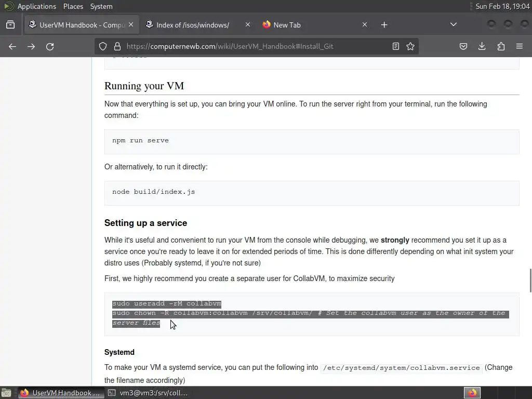532x399 pixels.
Task: Toggle reader view for this page
Action: (x=395, y=46)
